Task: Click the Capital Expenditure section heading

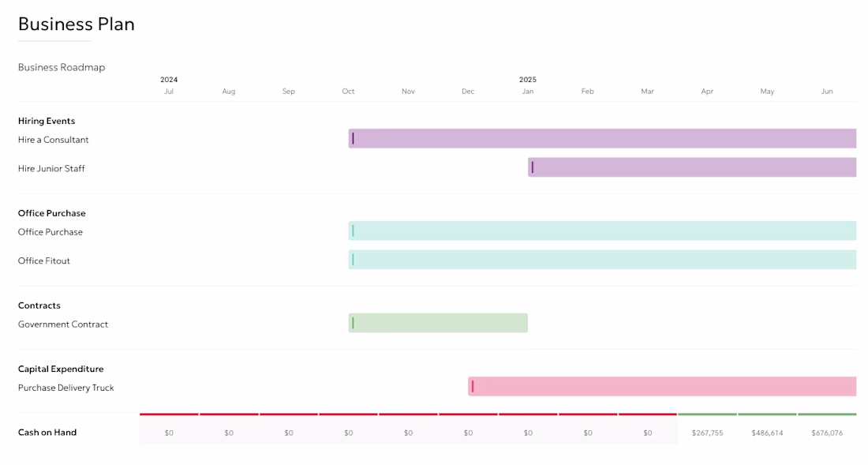Action: (61, 369)
